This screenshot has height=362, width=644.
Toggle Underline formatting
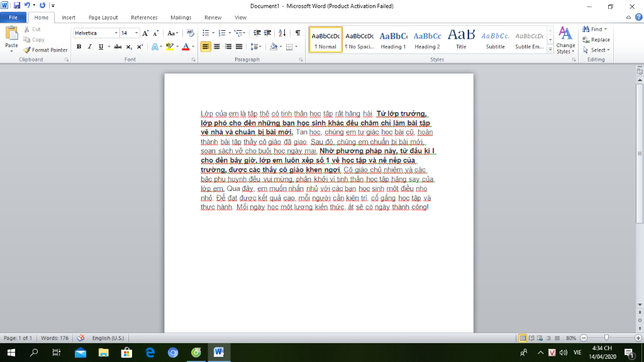(101, 47)
